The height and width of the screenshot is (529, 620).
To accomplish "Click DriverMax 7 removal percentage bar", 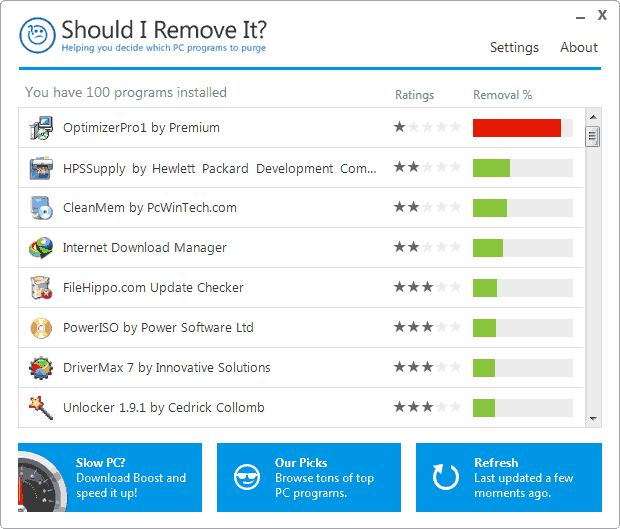I will click(523, 367).
